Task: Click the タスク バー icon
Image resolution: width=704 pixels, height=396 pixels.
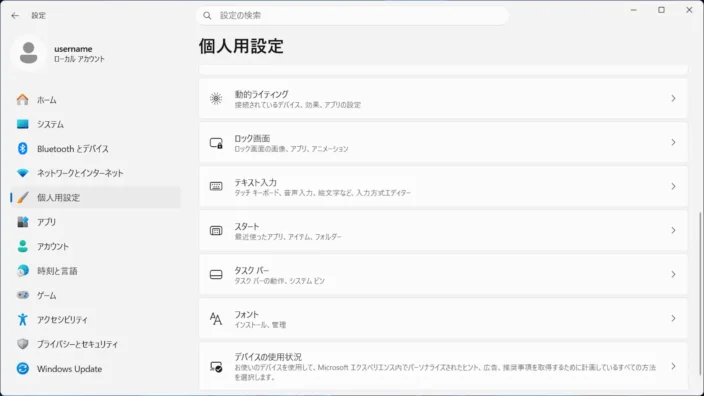Action: 216,274
